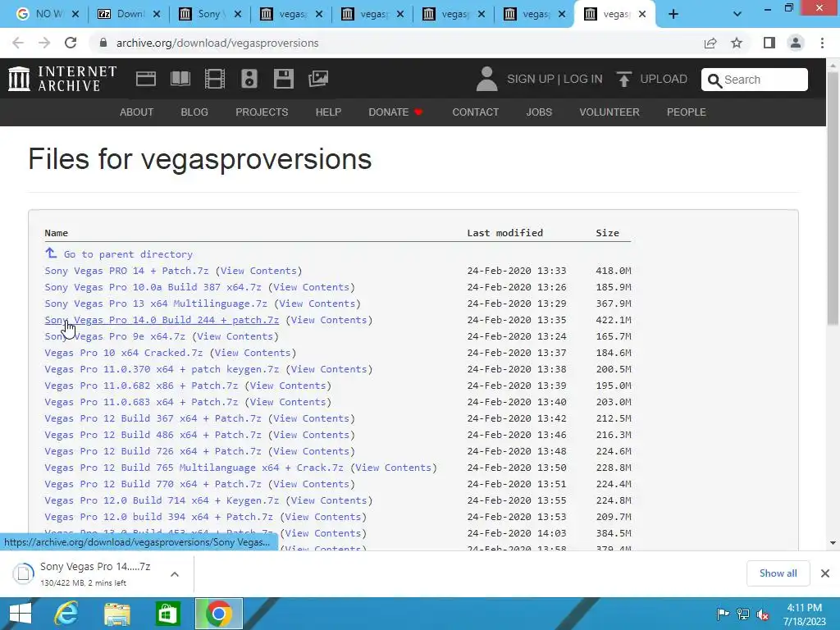Click the search magnifier icon
The image size is (840, 630).
pos(714,80)
